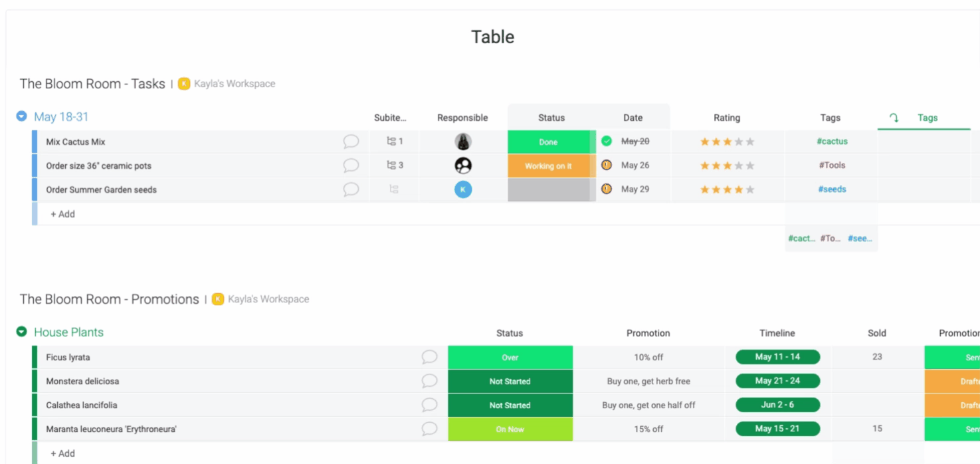This screenshot has height=464, width=980.
Task: Click responsible avatar for ceramic pots row
Action: (463, 166)
